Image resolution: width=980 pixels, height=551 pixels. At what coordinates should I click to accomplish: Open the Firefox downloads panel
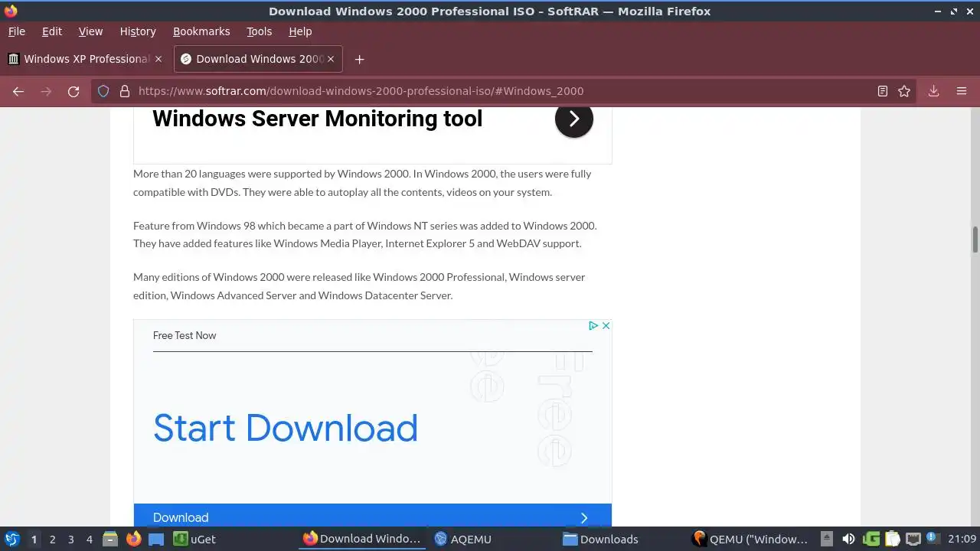pos(933,91)
